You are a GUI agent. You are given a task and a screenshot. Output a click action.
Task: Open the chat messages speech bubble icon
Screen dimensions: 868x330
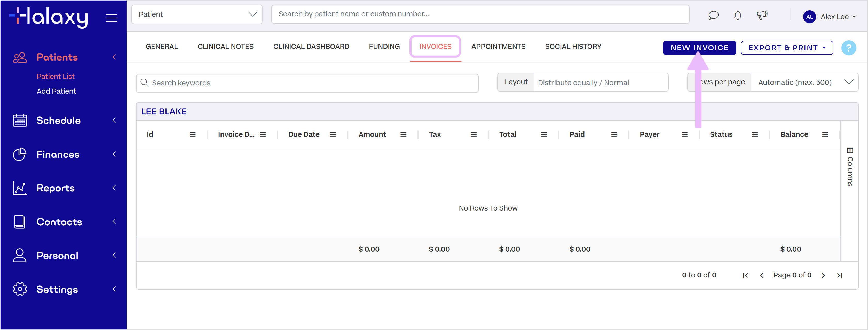713,15
